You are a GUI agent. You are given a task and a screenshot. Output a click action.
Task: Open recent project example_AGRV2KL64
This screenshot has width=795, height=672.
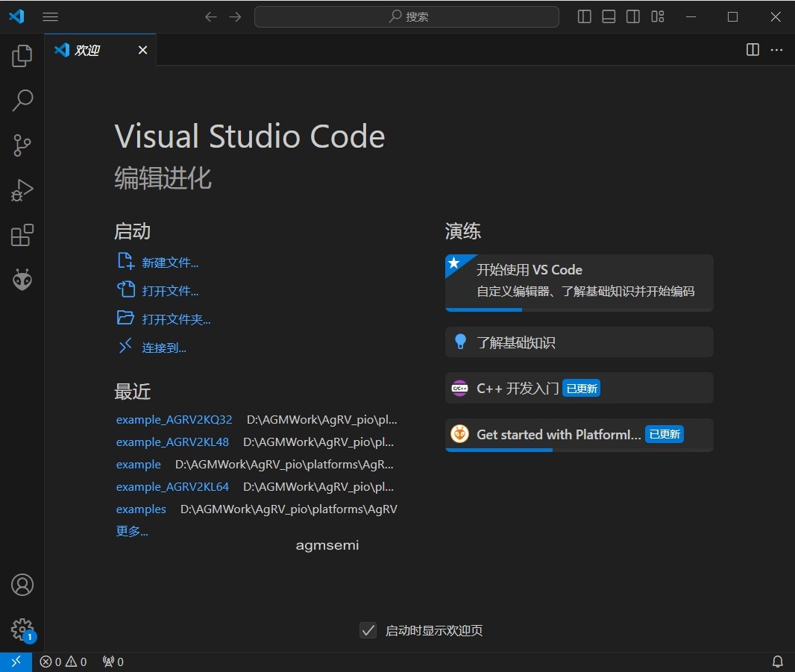pyautogui.click(x=172, y=487)
